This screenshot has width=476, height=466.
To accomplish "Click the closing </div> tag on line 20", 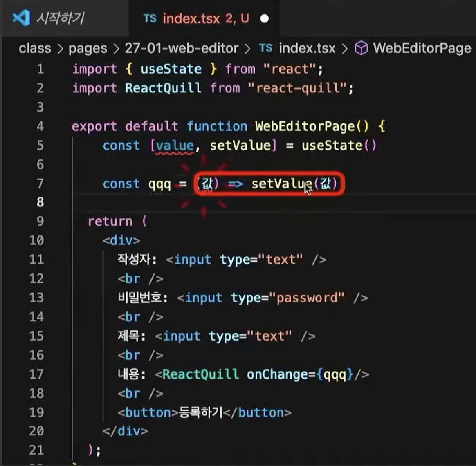I will [x=126, y=431].
